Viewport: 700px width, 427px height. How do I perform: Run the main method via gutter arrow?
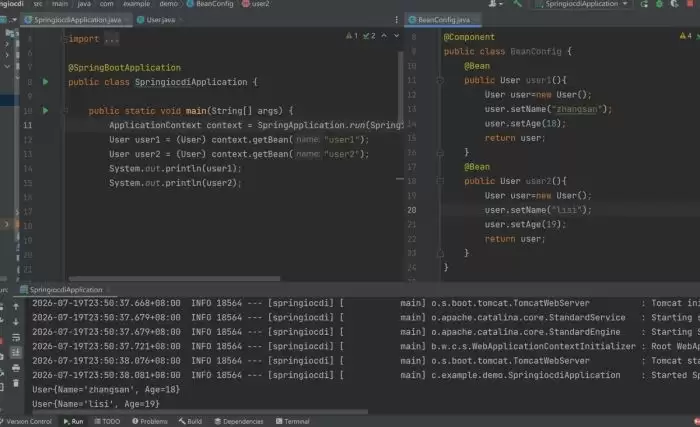[x=45, y=110]
